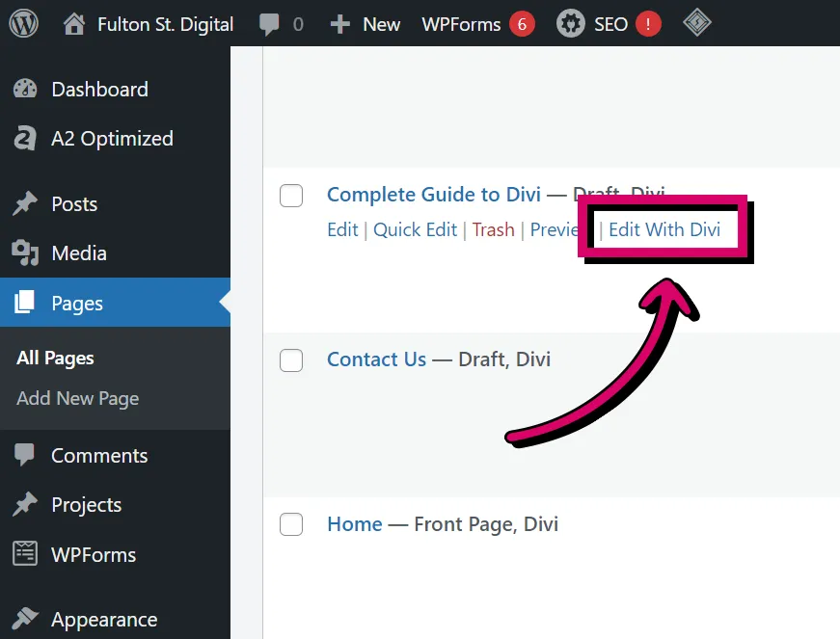Select the Contact Us page checkbox
This screenshot has width=840, height=639.
pos(291,359)
